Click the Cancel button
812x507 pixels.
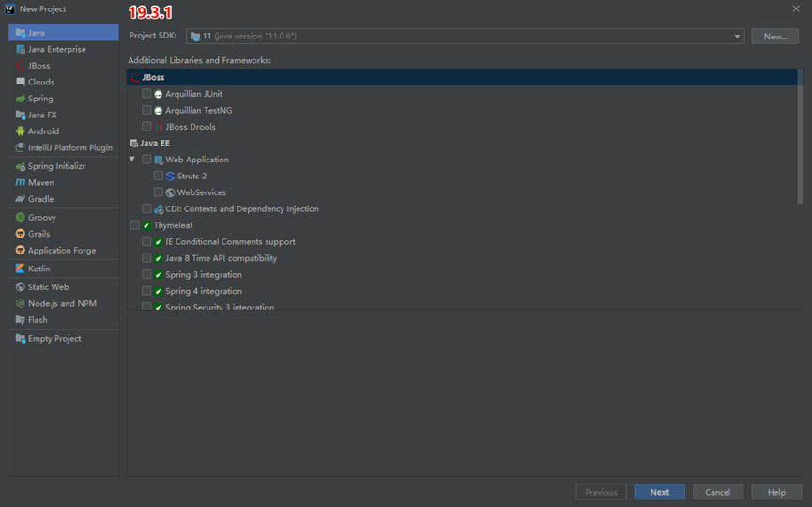coord(718,492)
